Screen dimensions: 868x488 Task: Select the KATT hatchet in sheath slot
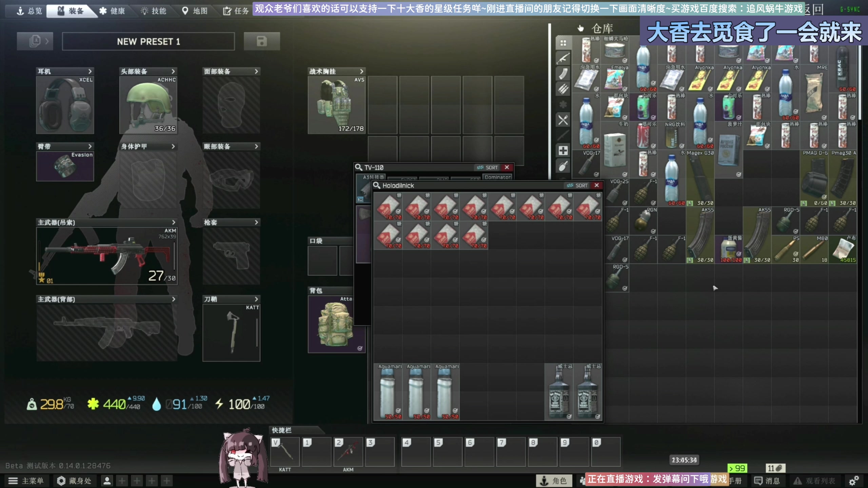231,333
